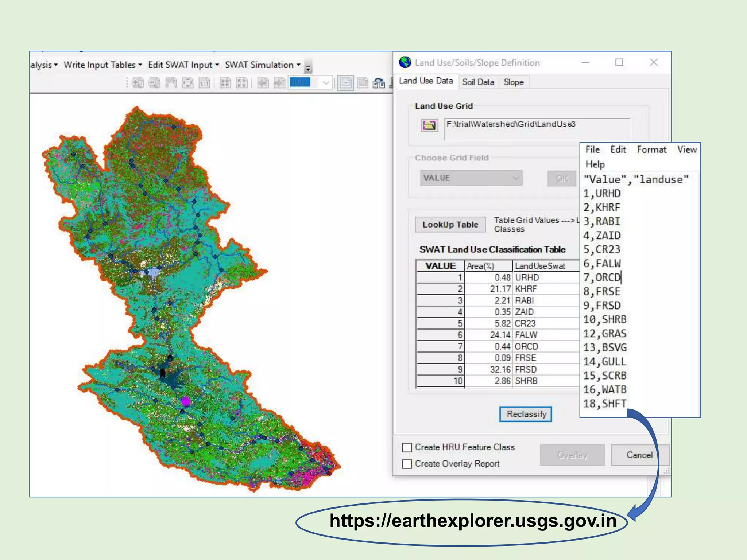Click the LookUp Table button
The height and width of the screenshot is (560, 747).
tap(450, 225)
